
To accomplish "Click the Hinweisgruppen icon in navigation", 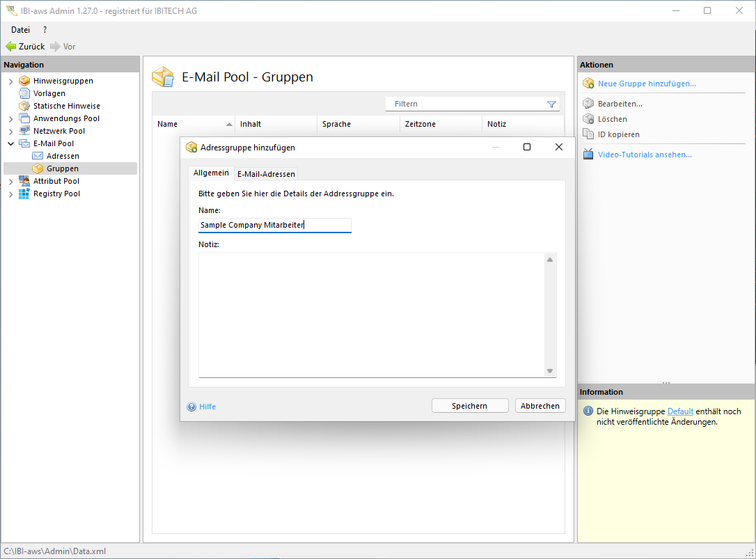I will click(x=24, y=81).
